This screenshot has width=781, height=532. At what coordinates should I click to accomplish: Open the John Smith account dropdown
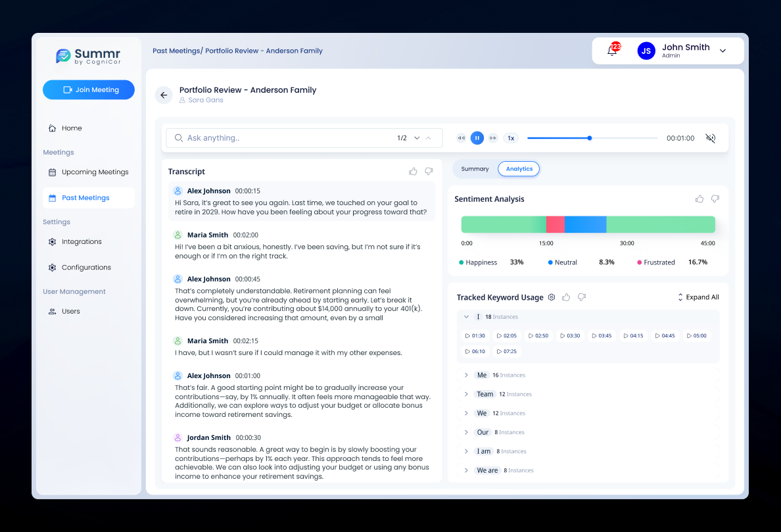coord(722,51)
